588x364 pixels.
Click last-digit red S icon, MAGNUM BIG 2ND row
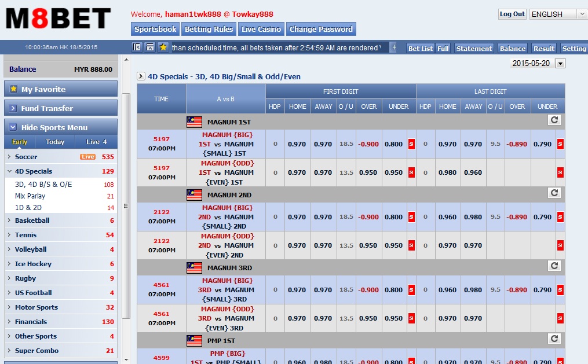point(560,217)
